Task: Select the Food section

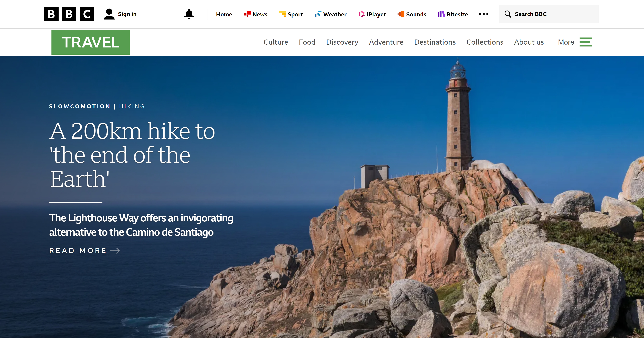Action: (307, 42)
